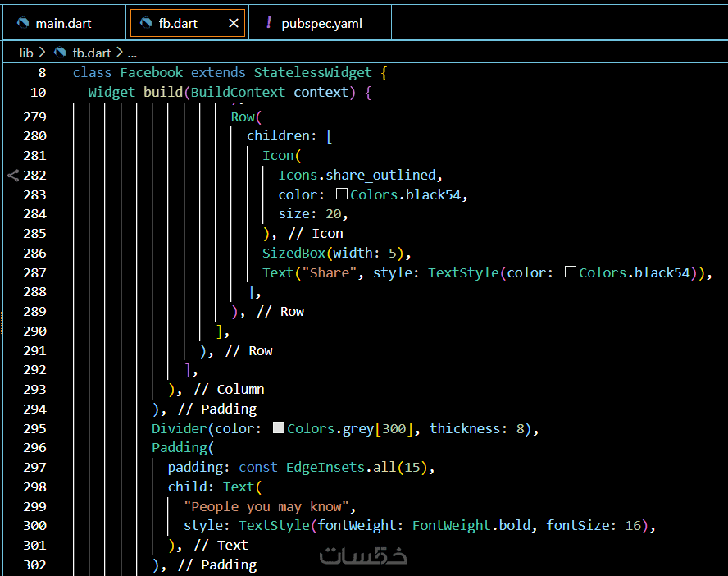Click the Dart file icon in the breadcrumb
The width and height of the screenshot is (728, 576).
60,53
